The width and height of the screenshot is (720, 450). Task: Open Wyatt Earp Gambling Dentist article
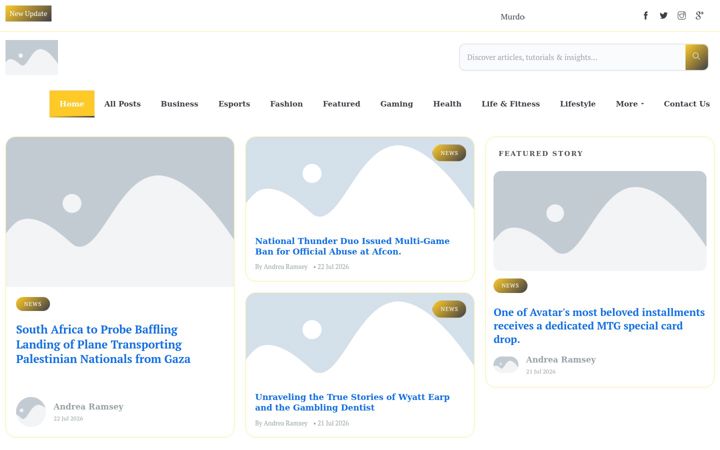352,402
